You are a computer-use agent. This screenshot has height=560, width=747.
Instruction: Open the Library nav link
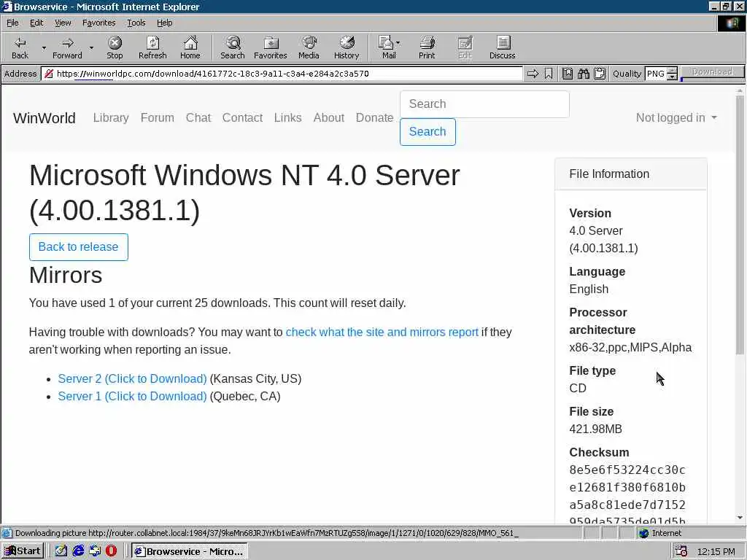click(111, 117)
